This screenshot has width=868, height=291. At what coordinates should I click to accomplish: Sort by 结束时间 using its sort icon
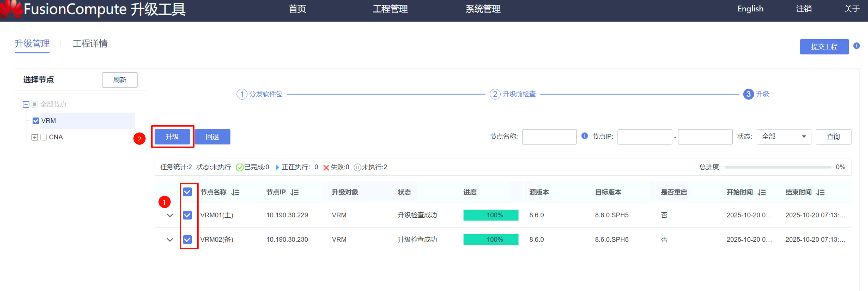821,192
